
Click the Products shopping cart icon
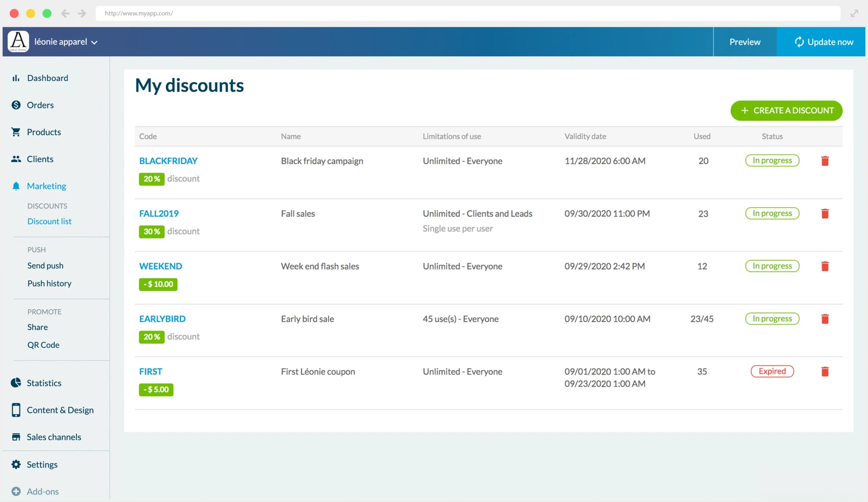click(x=16, y=132)
